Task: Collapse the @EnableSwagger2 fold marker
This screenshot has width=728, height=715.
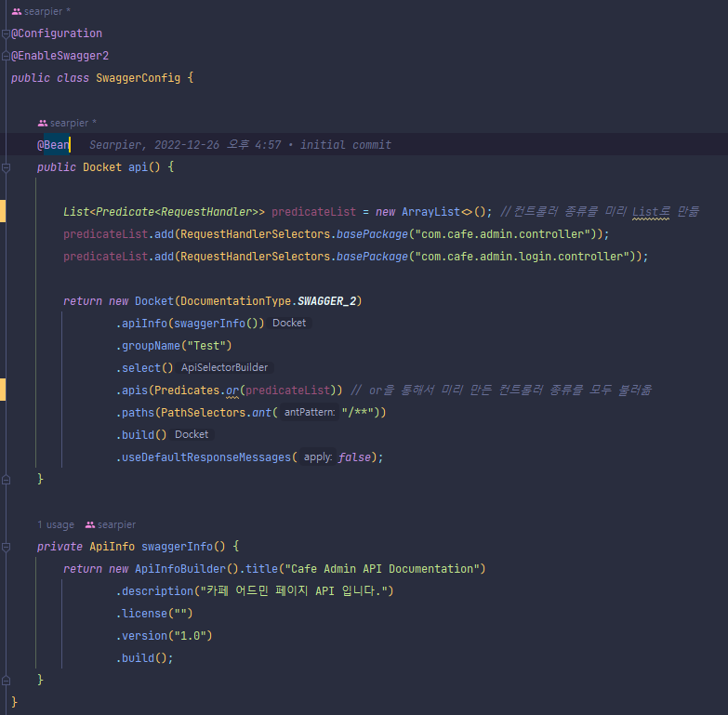Action: tap(6, 56)
